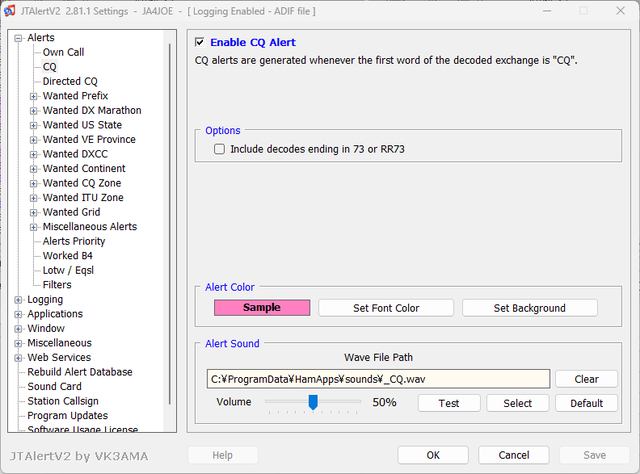This screenshot has height=474, width=640.
Task: Expand the Wanted DX Marathon node
Action: coord(33,111)
